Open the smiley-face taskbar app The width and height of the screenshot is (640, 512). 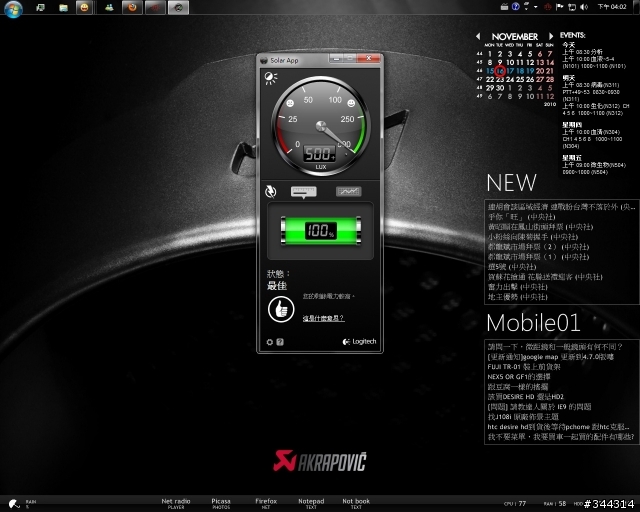coord(84,7)
